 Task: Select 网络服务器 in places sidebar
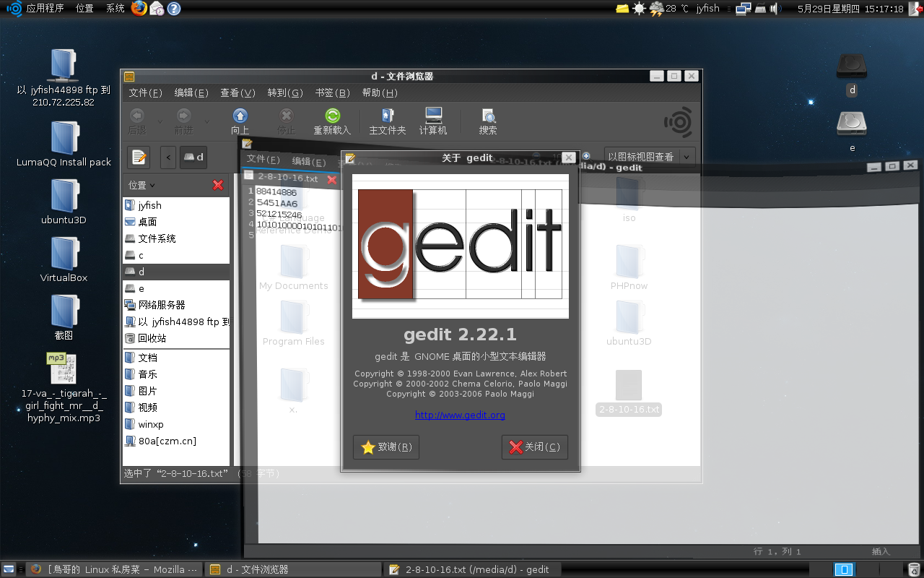176,305
